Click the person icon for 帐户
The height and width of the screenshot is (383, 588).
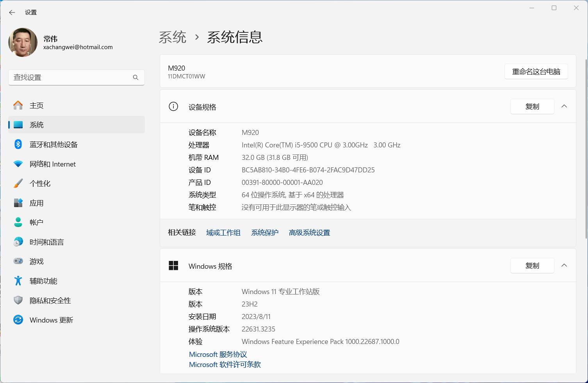18,222
